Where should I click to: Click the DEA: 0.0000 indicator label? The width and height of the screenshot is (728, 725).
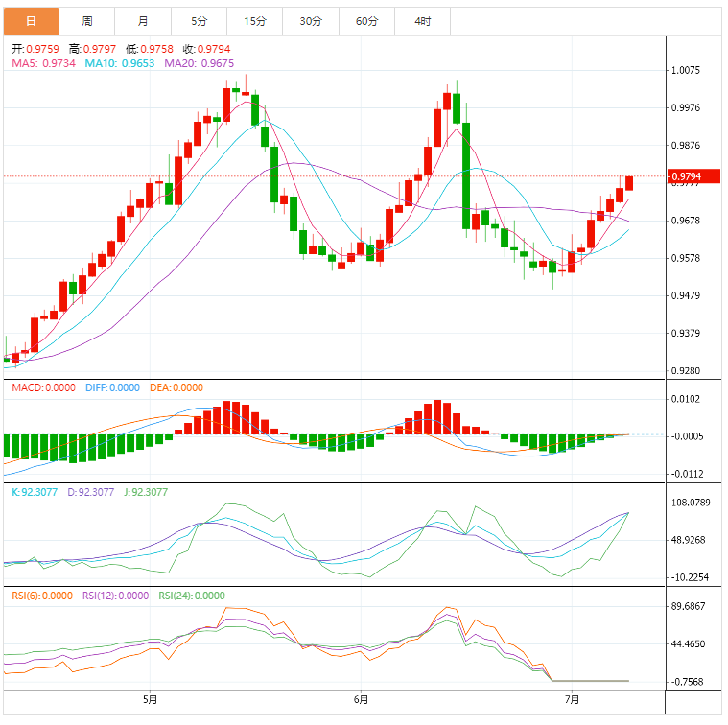(176, 388)
